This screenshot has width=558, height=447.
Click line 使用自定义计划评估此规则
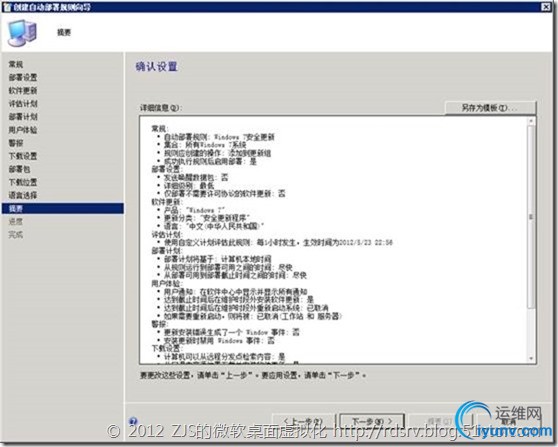tap(278, 242)
